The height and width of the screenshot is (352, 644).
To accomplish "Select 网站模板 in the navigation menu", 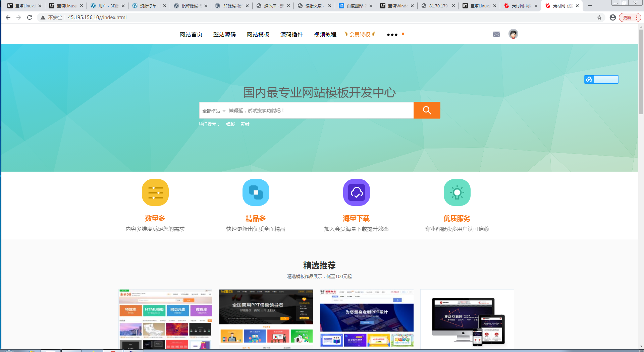I will click(x=258, y=34).
